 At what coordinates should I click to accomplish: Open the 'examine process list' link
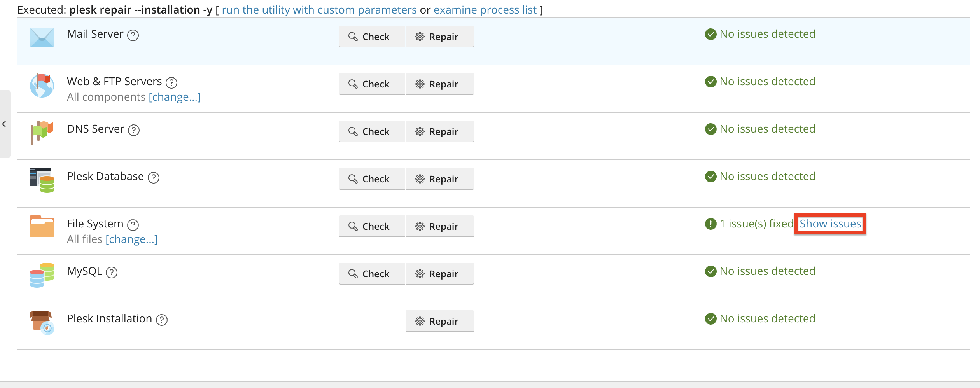tap(485, 10)
